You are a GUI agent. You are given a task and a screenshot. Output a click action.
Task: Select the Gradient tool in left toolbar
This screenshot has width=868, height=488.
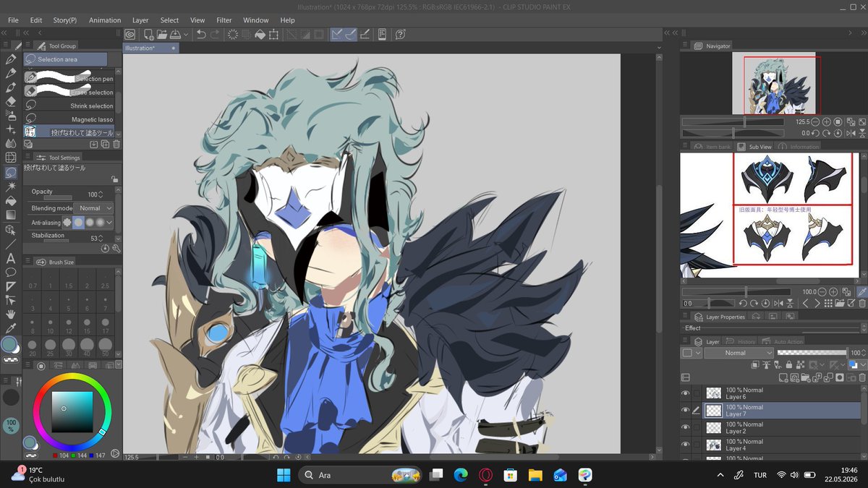click(11, 214)
